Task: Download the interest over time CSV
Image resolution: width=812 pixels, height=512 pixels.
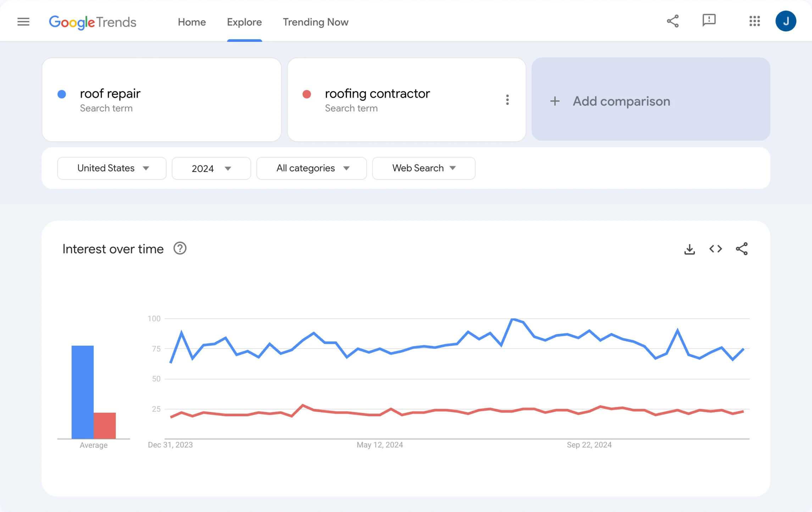Action: 689,249
